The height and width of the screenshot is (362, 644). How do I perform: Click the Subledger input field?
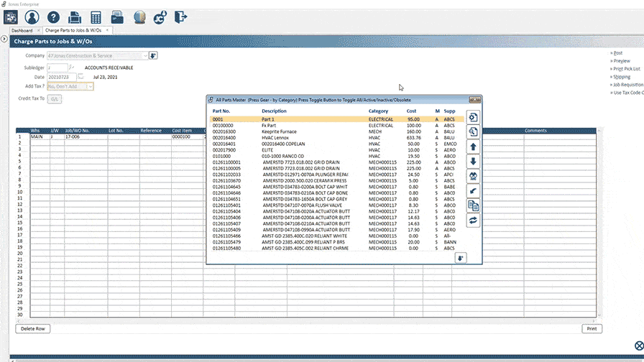tap(57, 68)
